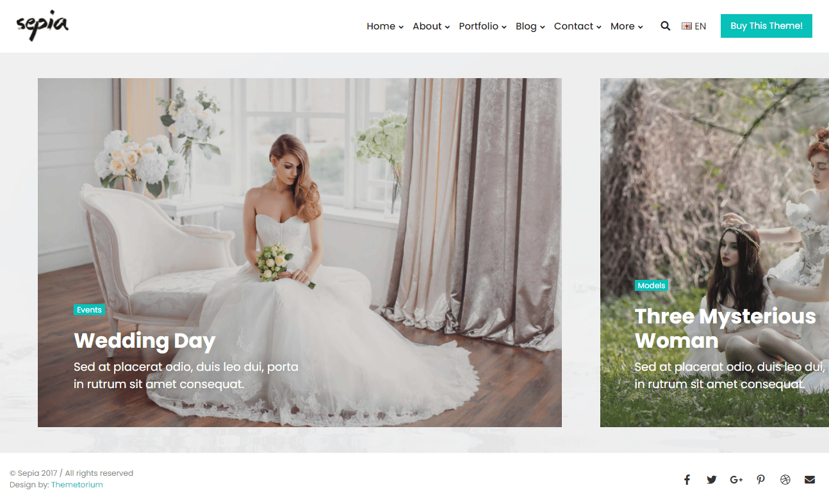The width and height of the screenshot is (829, 504).
Task: Open the Contact dropdown menu
Action: coord(578,26)
